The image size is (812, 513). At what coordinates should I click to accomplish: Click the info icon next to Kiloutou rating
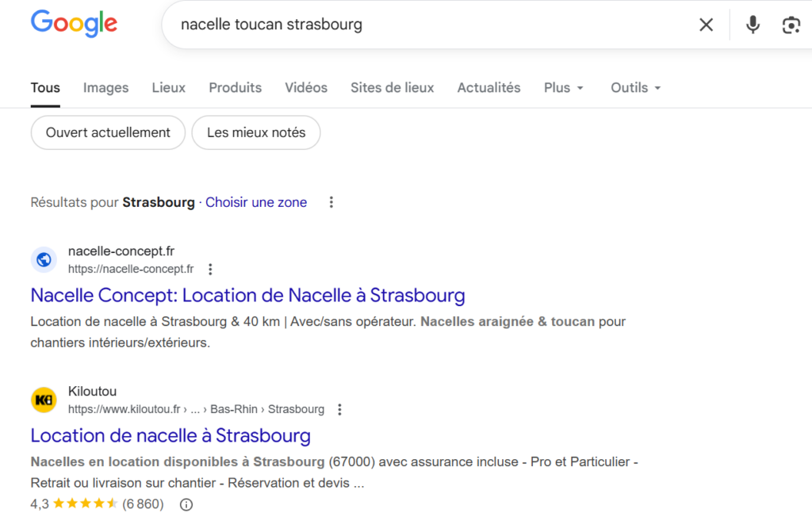[186, 504]
